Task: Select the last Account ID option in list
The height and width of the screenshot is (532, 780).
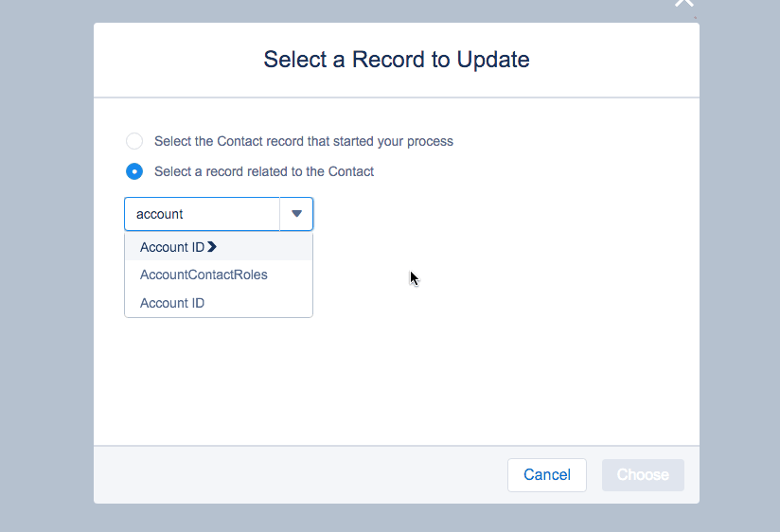Action: pyautogui.click(x=172, y=303)
